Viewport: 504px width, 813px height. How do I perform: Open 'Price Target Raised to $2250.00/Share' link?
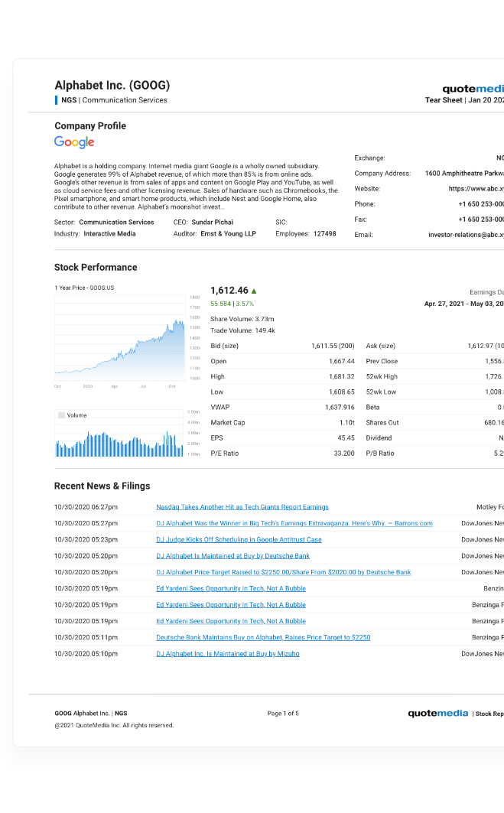(x=283, y=572)
